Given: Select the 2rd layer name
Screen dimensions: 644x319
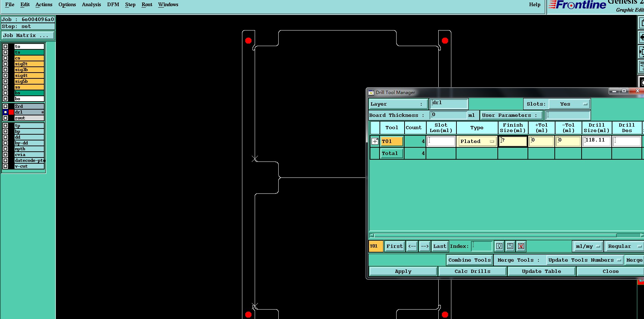Looking at the screenshot, I should tap(29, 106).
